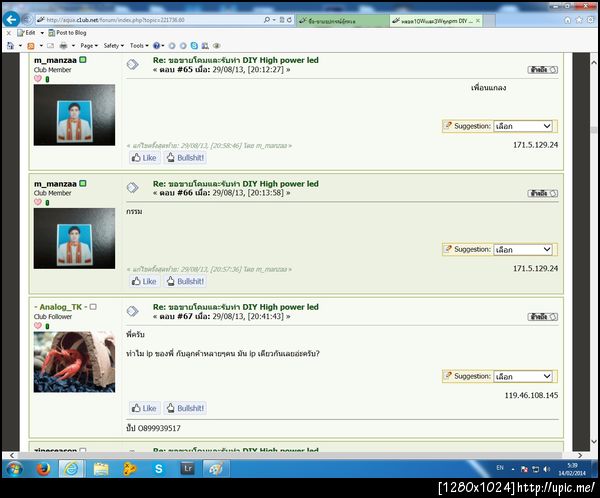The height and width of the screenshot is (498, 600).
Task: Open m_manzaa profile on post #66
Action: 55,184
